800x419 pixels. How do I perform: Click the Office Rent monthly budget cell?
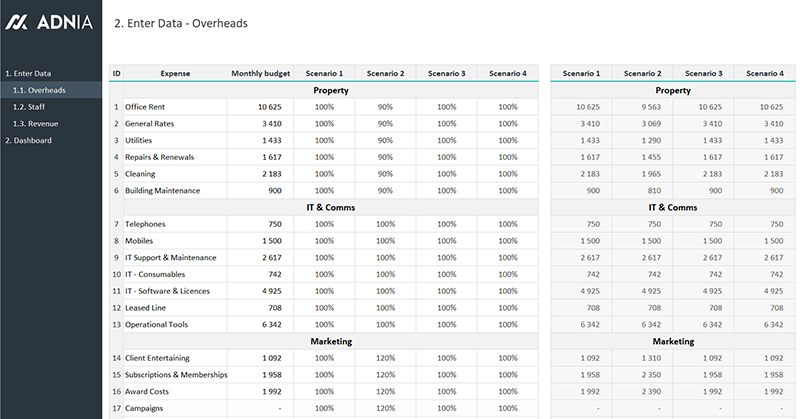pyautogui.click(x=261, y=107)
